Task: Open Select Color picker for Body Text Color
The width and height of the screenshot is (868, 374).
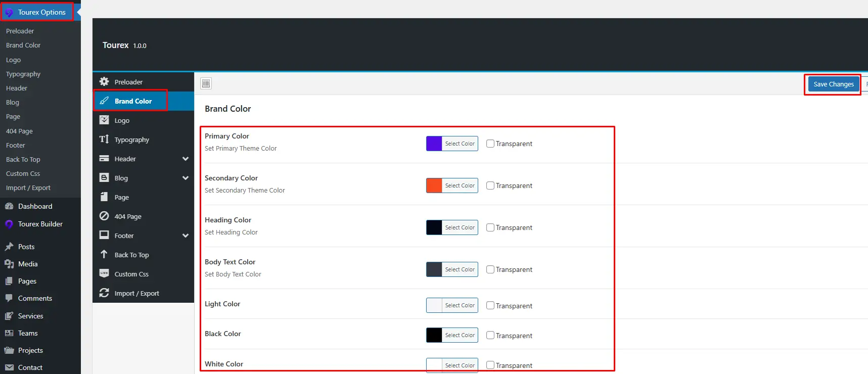Action: pyautogui.click(x=460, y=269)
